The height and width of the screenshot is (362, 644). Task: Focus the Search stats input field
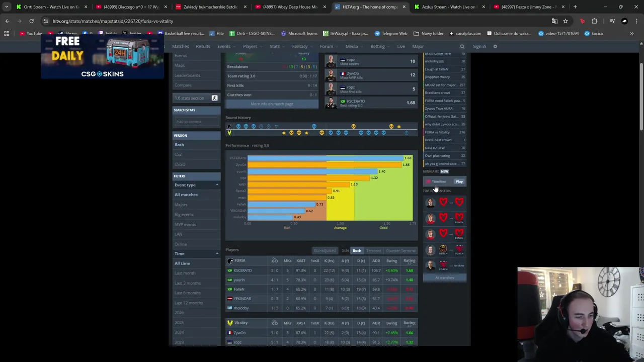196,122
